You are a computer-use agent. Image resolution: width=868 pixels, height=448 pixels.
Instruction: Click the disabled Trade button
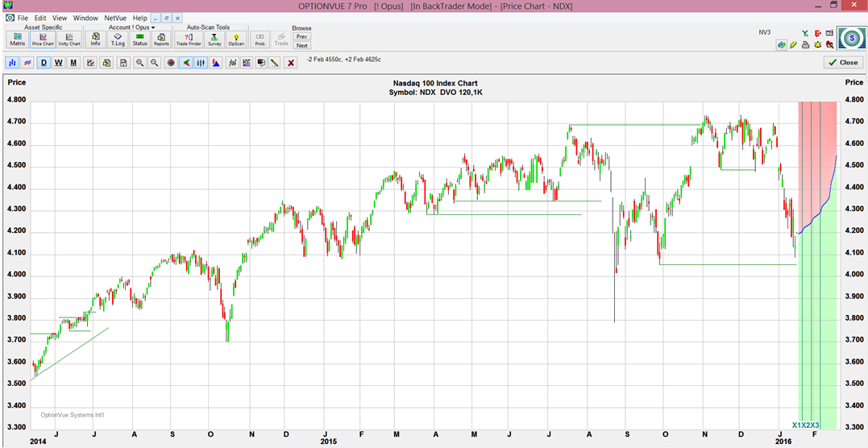click(281, 39)
